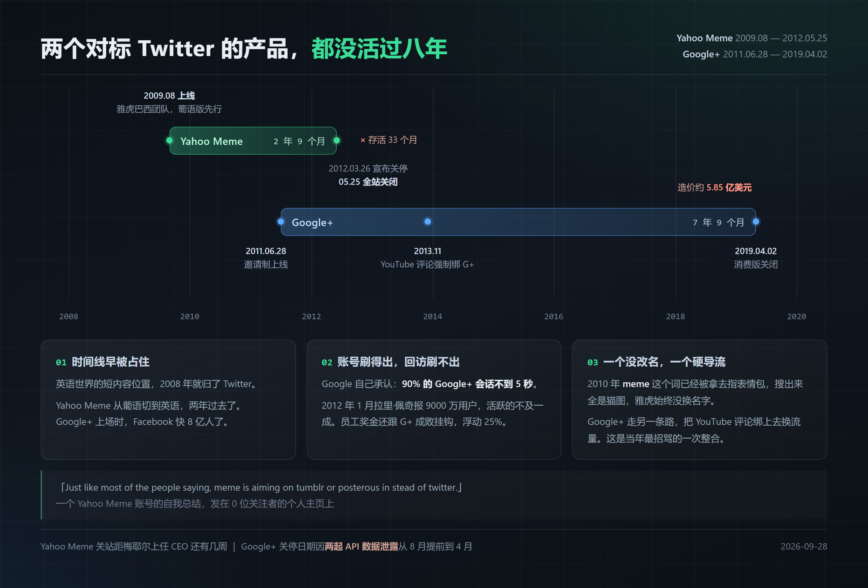The width and height of the screenshot is (868, 588).
Task: Click the 2020 axis label
Action: coord(797,316)
